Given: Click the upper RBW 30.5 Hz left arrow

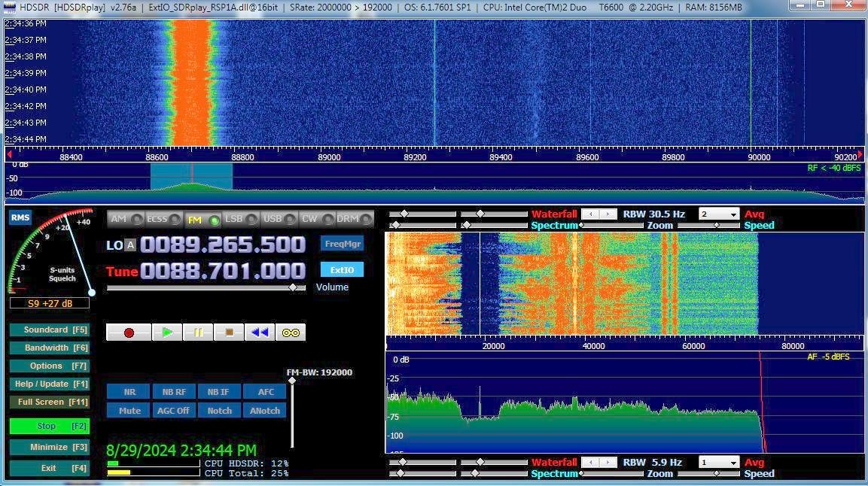Looking at the screenshot, I should pyautogui.click(x=590, y=214).
